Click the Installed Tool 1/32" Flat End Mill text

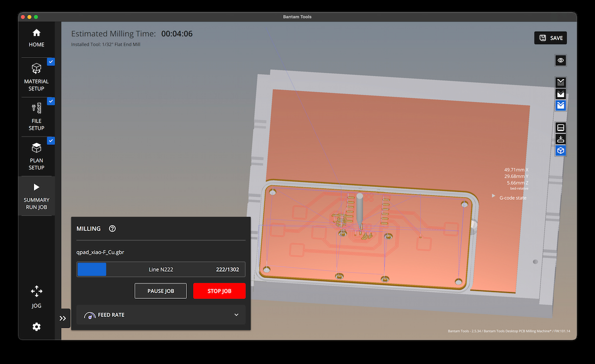[107, 45]
